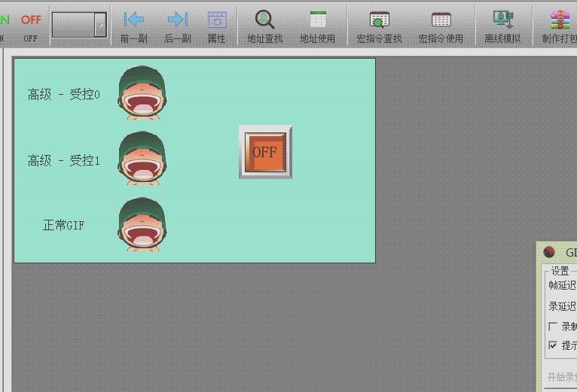Click the GIF recorder window's red icon

point(549,253)
